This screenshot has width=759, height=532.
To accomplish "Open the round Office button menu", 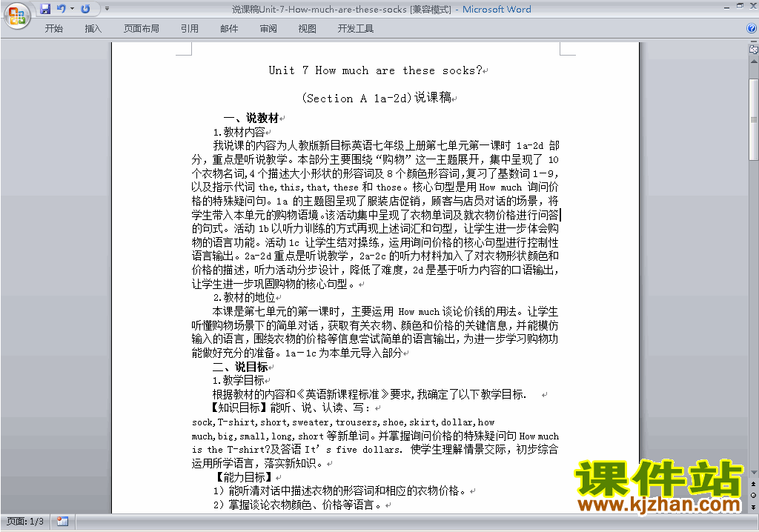I will click(x=17, y=16).
